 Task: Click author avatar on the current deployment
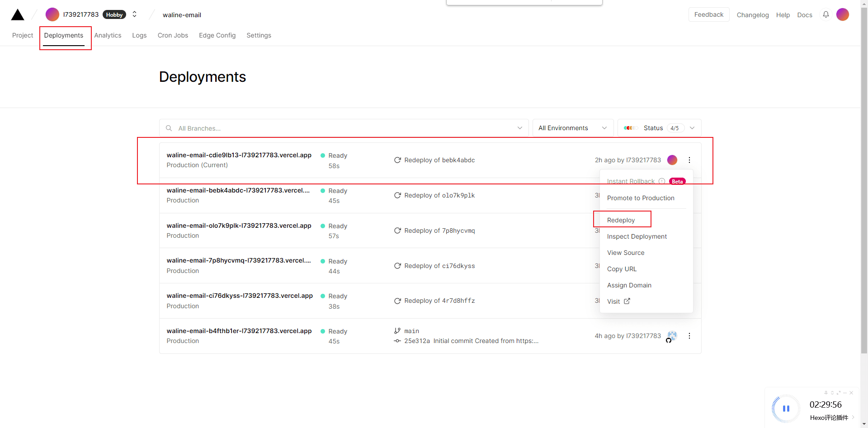672,160
